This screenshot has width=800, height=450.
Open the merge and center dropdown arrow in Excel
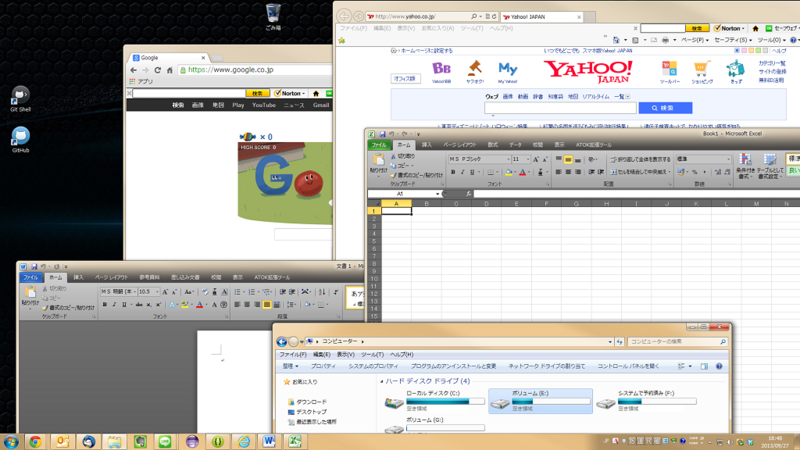coord(669,172)
